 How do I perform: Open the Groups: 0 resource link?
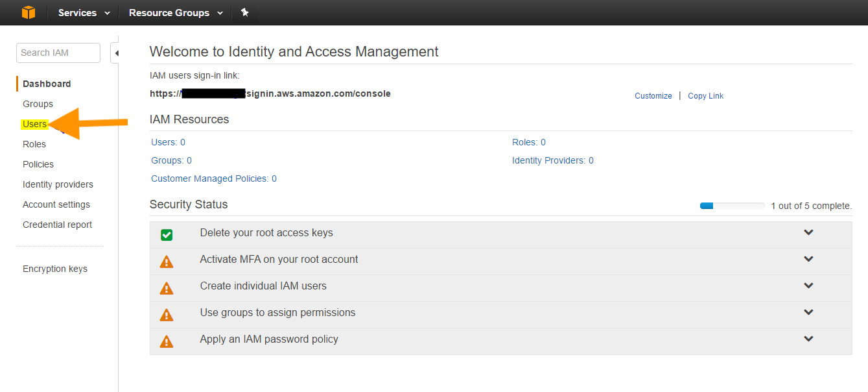pos(171,160)
